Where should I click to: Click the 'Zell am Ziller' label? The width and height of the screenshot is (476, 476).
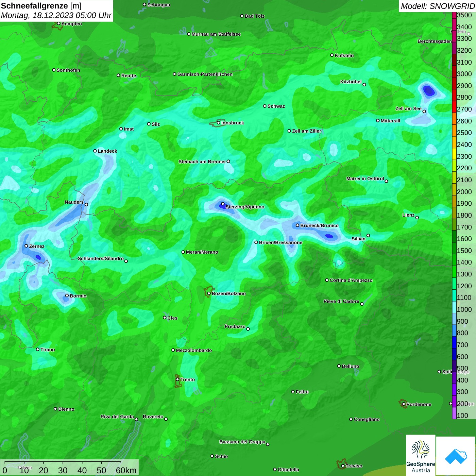(307, 131)
